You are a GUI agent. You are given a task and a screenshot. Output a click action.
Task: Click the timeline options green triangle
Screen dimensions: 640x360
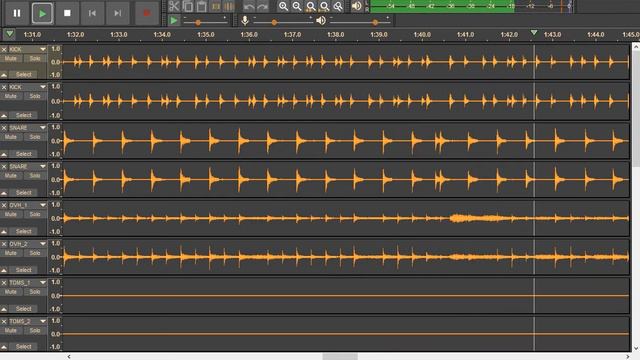9,34
